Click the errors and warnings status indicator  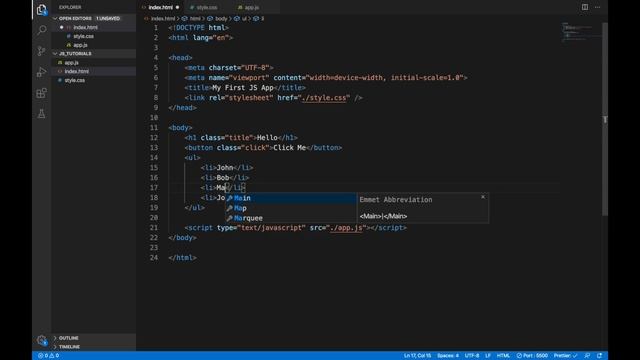click(49, 356)
